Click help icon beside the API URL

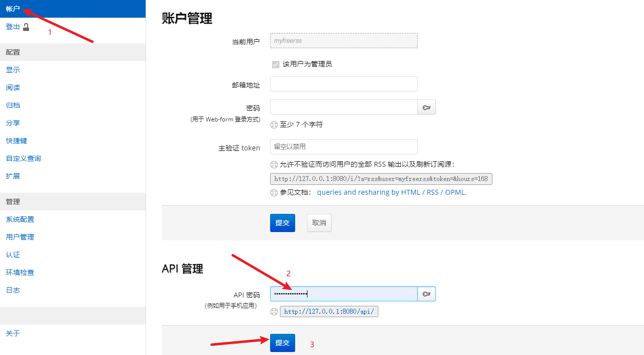[x=274, y=312]
